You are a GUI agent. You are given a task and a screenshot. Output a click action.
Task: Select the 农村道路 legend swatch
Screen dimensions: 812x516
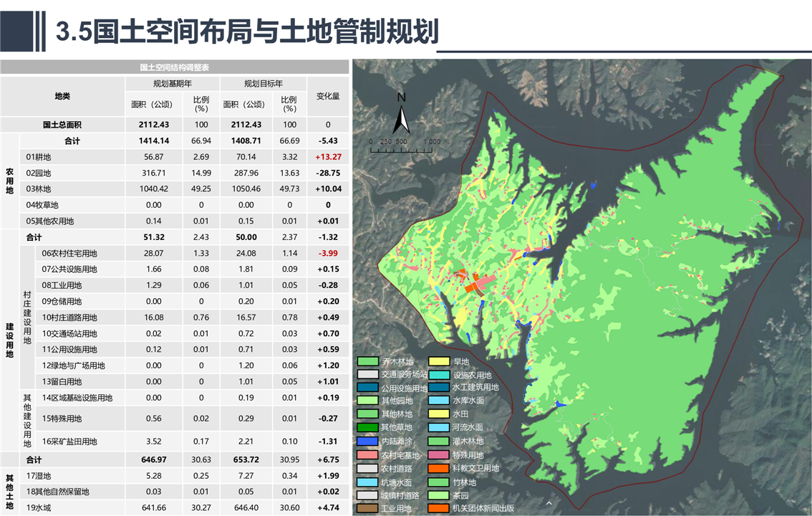pos(367,468)
